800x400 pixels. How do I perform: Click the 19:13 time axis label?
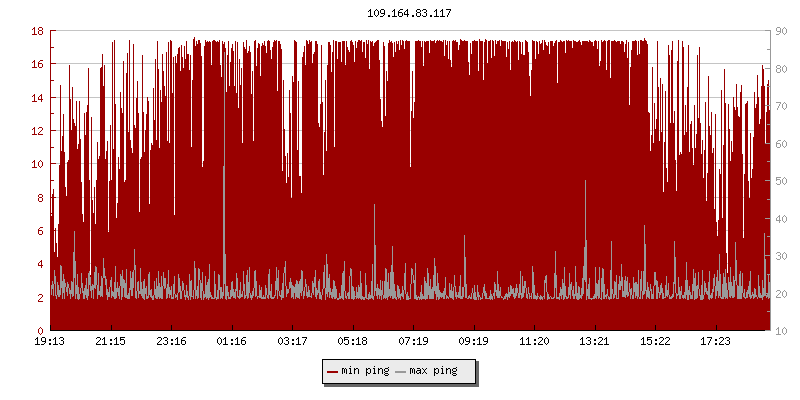coord(50,342)
